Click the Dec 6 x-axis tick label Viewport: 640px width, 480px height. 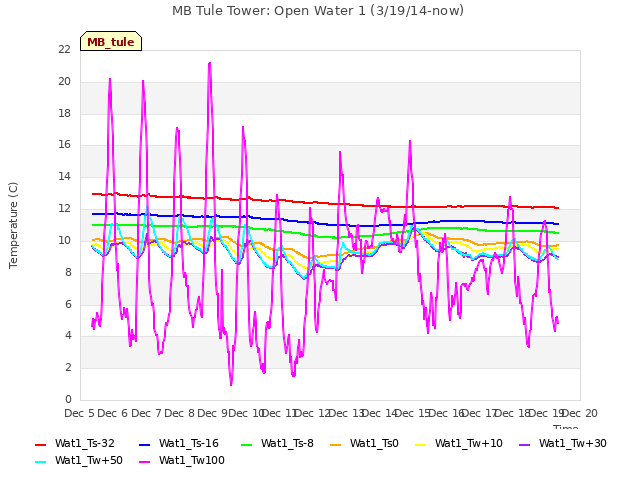click(113, 413)
